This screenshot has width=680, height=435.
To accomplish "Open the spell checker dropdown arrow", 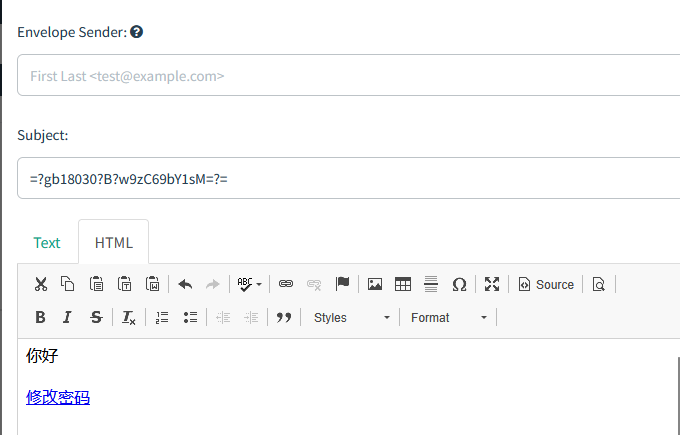I will 259,285.
